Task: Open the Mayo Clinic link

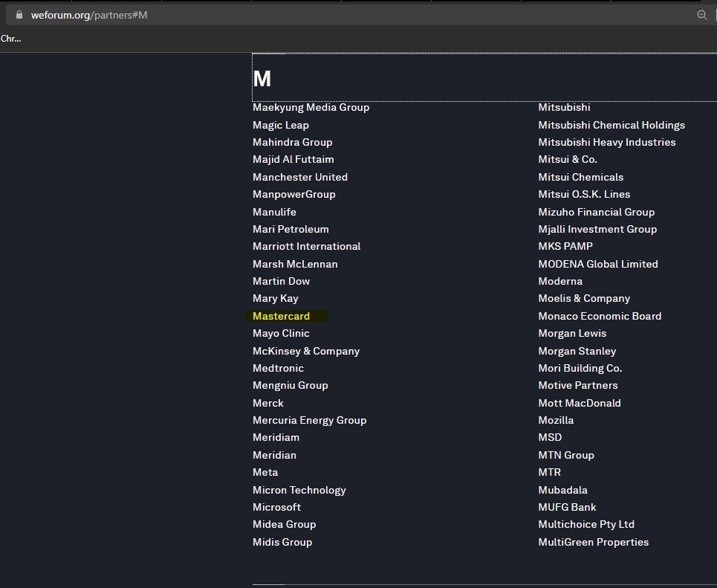Action: [281, 333]
